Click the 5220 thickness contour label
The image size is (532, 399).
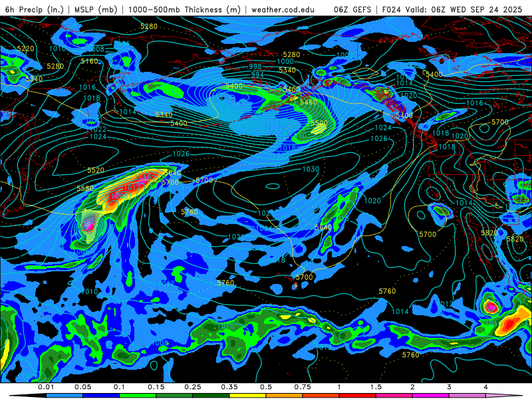pos(25,49)
